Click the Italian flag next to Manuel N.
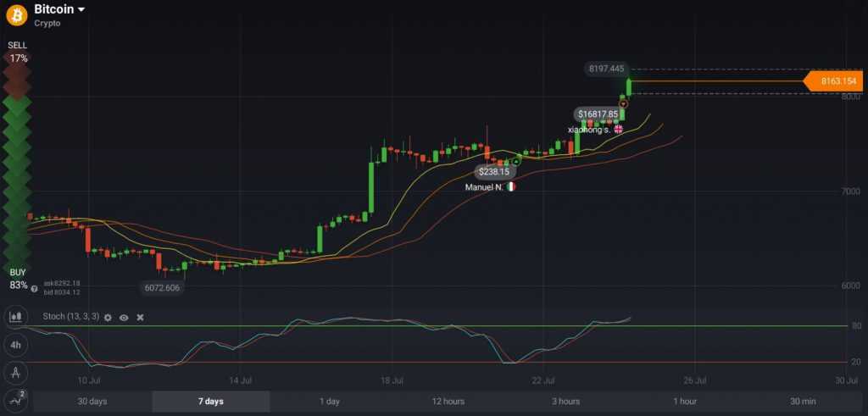Viewport: 868px width, 416px height. point(511,187)
